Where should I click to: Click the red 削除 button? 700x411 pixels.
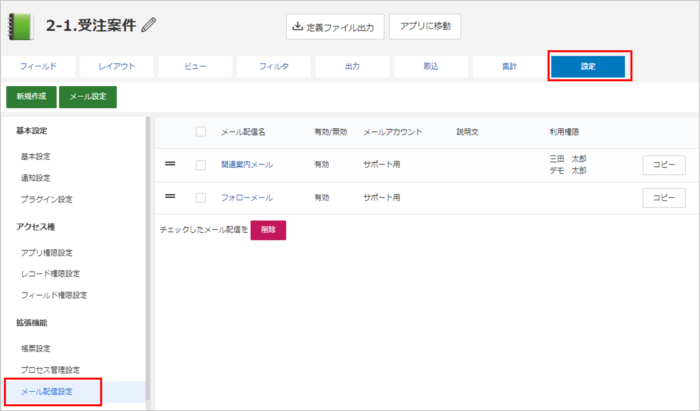[x=268, y=230]
